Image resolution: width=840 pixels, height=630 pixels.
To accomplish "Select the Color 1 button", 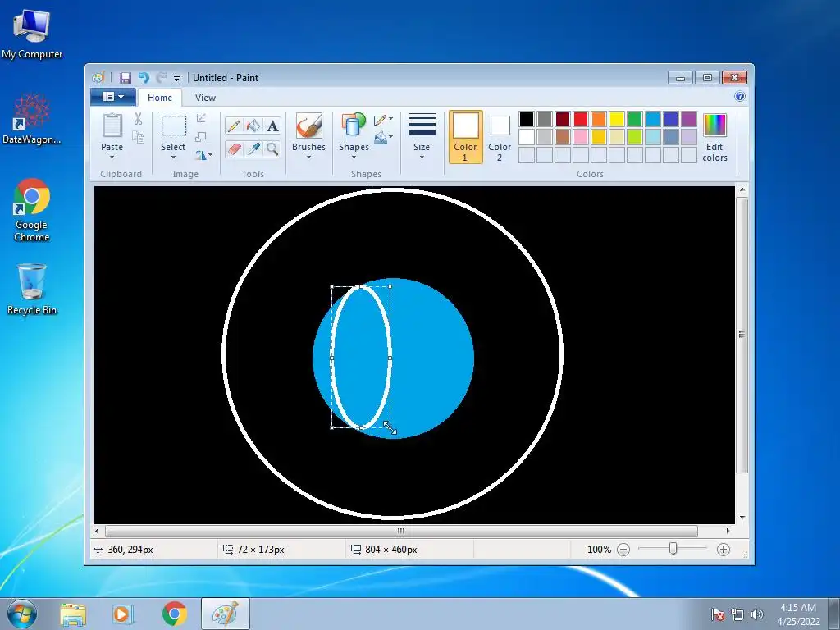I will [466, 137].
